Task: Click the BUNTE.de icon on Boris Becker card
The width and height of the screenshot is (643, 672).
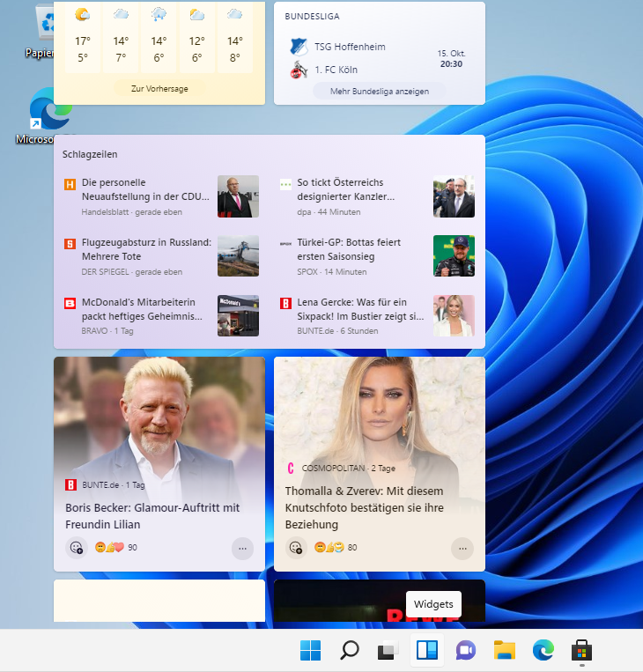Action: pos(70,484)
